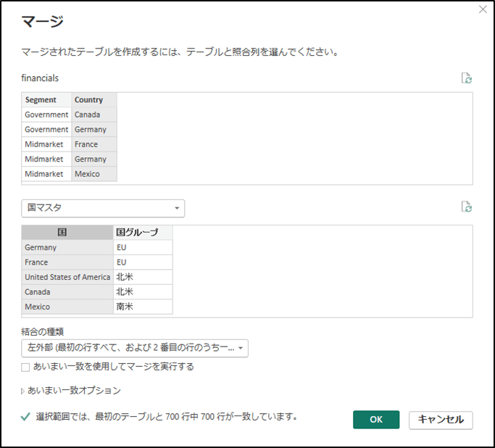Confirm the merge with OK button
The width and height of the screenshot is (495, 448).
tap(376, 420)
